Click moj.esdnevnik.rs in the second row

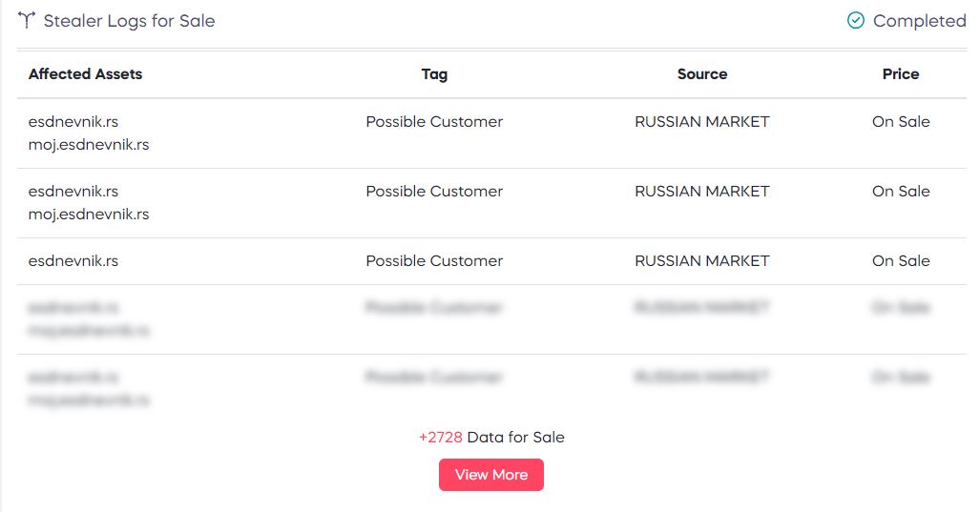[x=89, y=215]
